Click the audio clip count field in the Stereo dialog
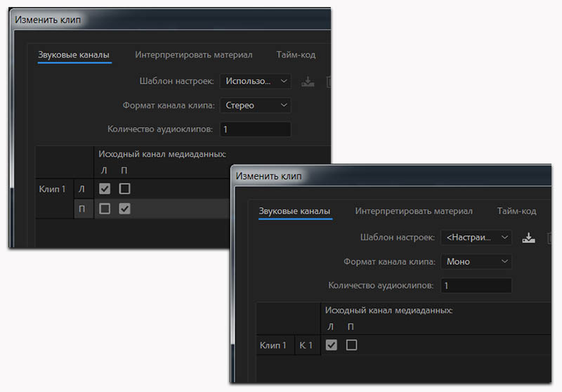The width and height of the screenshot is (562, 392). click(x=256, y=129)
